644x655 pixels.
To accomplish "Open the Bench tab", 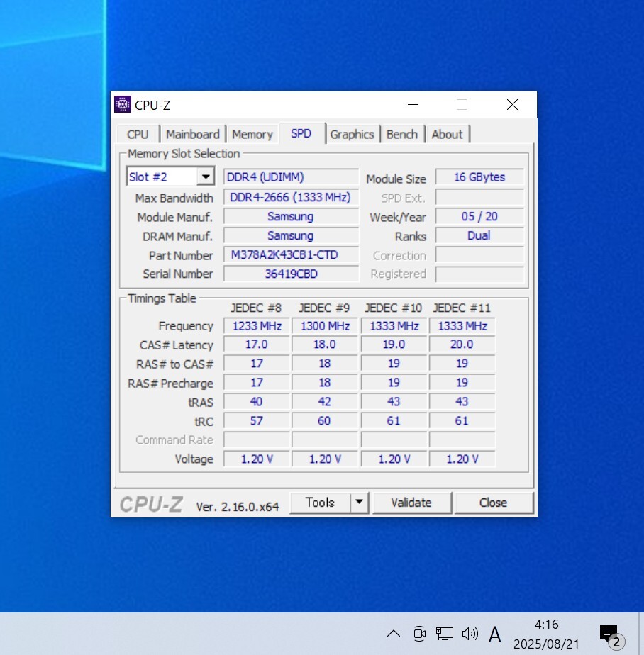I will pos(402,135).
